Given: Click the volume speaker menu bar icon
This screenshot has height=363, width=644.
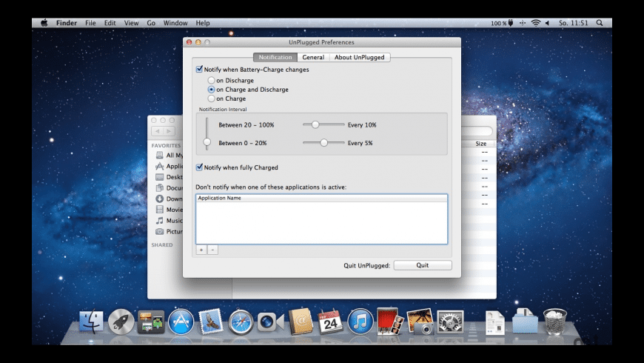Looking at the screenshot, I should pos(548,23).
